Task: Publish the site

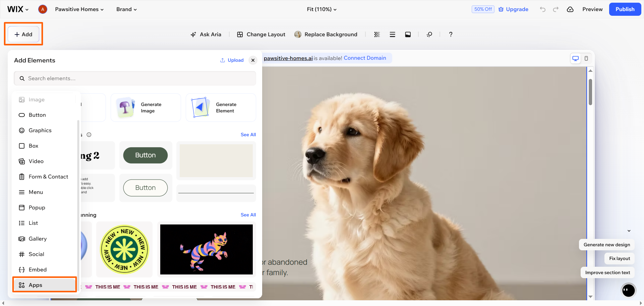Action: pyautogui.click(x=625, y=9)
